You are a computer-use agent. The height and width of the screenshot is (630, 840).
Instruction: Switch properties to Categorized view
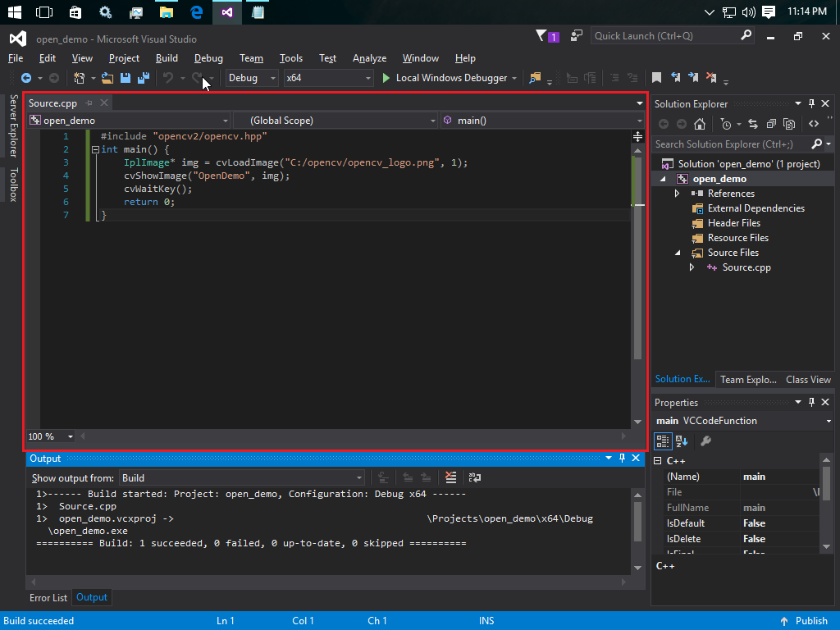[x=664, y=441]
